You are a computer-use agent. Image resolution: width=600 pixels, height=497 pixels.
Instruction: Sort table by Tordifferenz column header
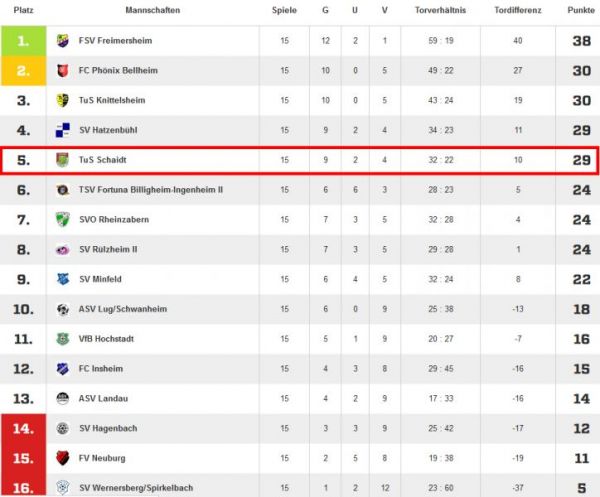click(518, 10)
